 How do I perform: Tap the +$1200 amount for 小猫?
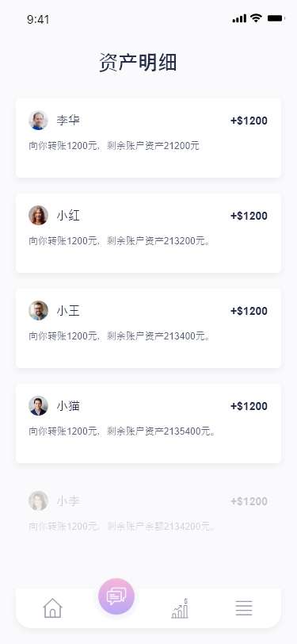point(249,406)
